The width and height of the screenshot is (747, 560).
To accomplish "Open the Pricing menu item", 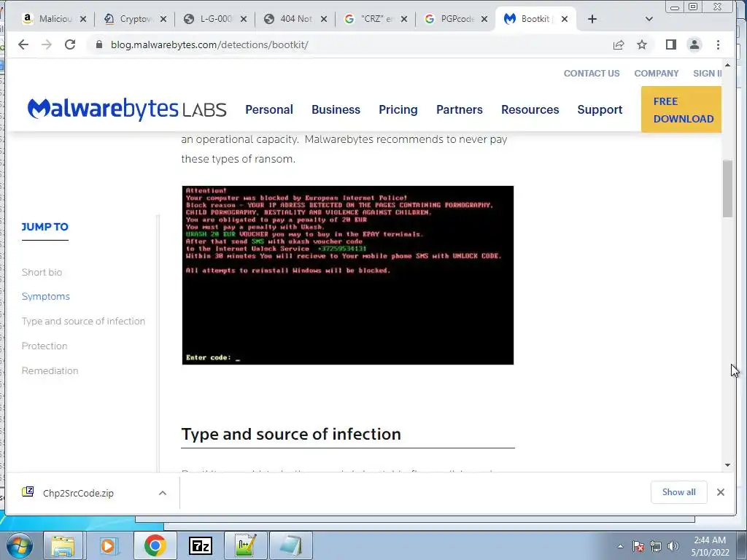I will coord(398,109).
